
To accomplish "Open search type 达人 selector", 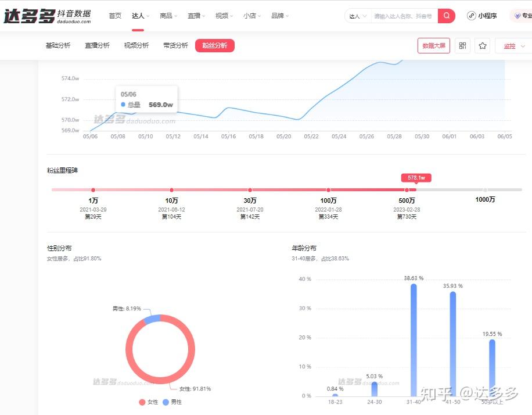I will (x=358, y=16).
